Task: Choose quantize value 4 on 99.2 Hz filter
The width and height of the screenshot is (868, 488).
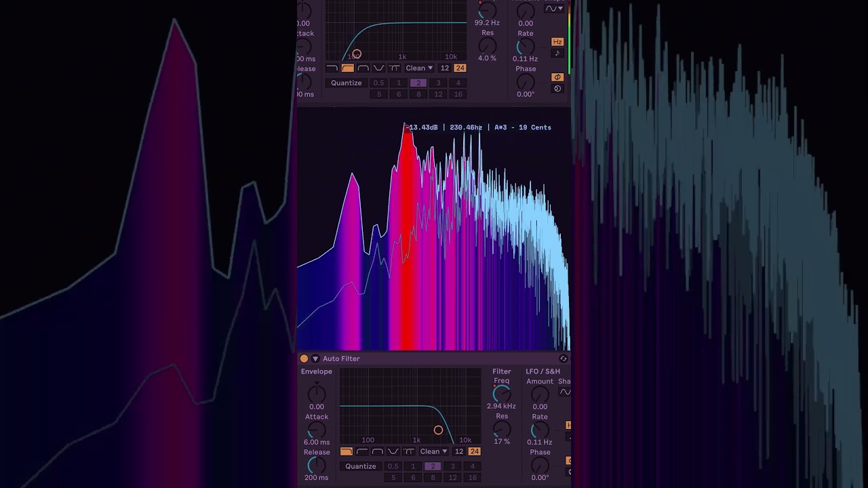Action: tap(458, 83)
